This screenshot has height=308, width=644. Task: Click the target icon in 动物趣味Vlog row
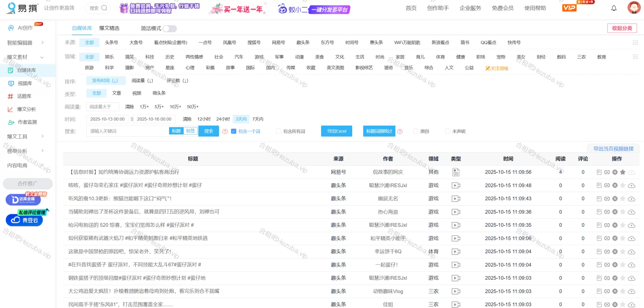click(x=615, y=291)
